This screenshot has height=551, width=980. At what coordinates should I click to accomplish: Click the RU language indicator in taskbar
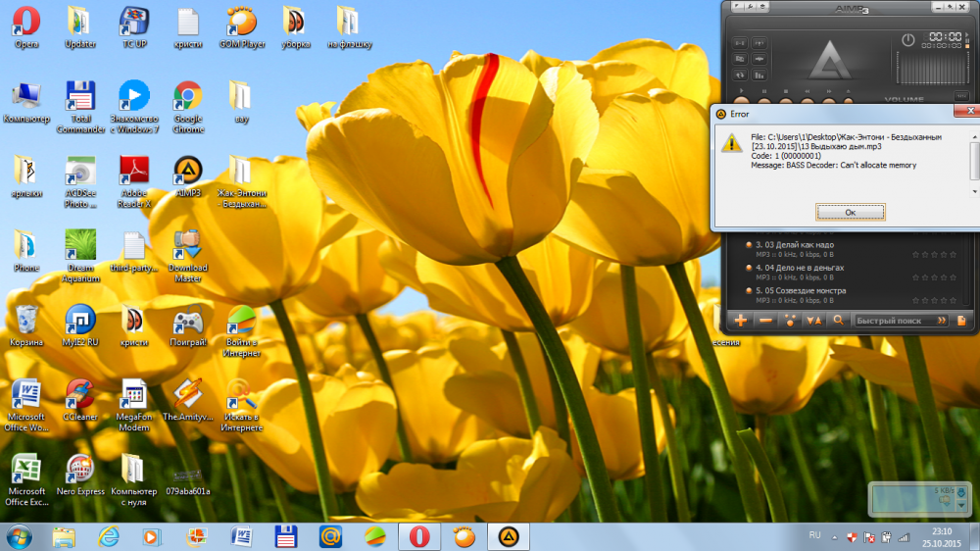[x=814, y=535]
